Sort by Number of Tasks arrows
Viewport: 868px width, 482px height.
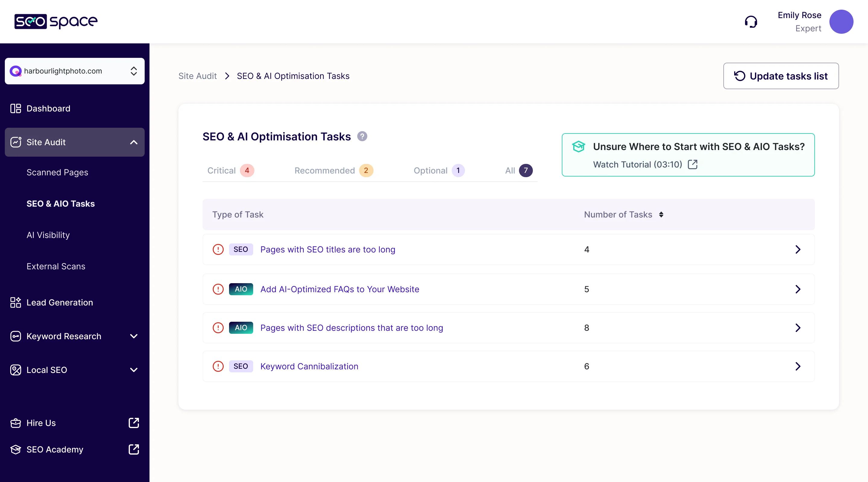pos(661,214)
